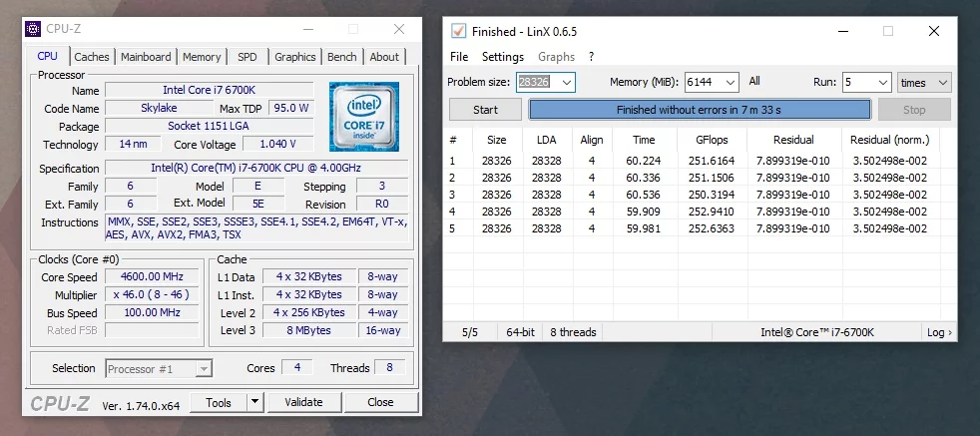The height and width of the screenshot is (436, 980).
Task: Expand the Problem size combo box
Action: click(x=567, y=83)
